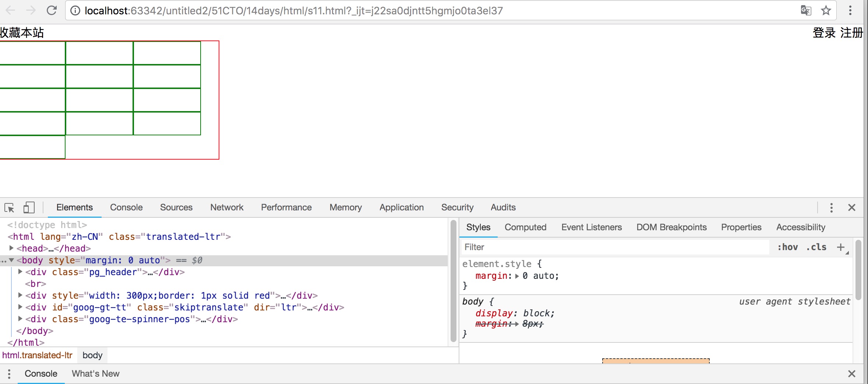Select the <!doctype html> line
The image size is (868, 384).
pyautogui.click(x=47, y=225)
